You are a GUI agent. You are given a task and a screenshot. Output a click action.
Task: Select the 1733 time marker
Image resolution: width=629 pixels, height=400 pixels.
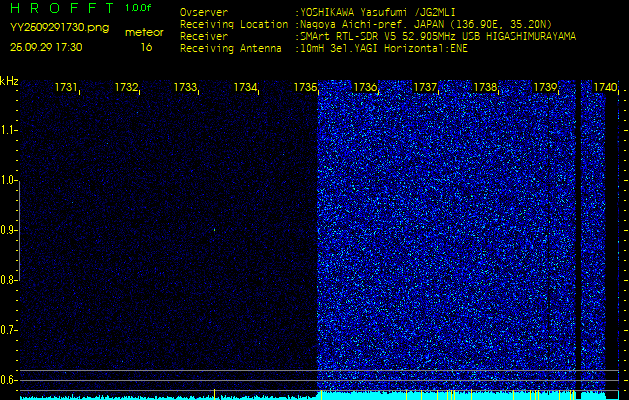pos(185,87)
